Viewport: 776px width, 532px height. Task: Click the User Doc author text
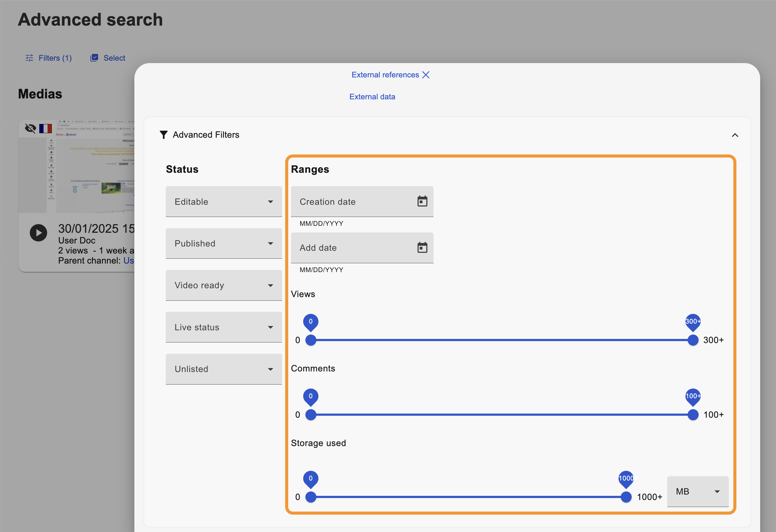[77, 240]
